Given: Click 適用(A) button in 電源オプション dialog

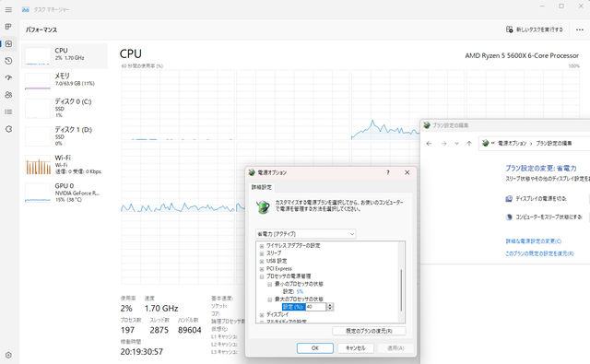Looking at the screenshot, I should (x=395, y=348).
